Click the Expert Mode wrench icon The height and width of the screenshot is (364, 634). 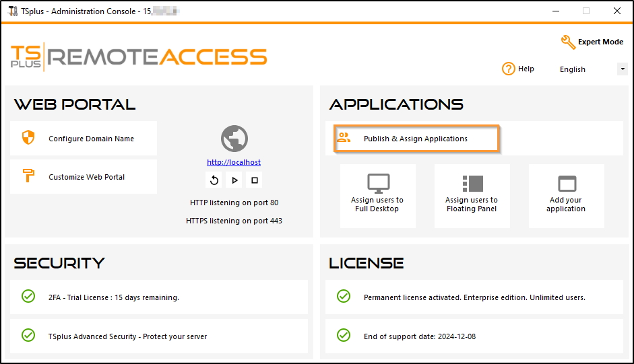pos(568,42)
